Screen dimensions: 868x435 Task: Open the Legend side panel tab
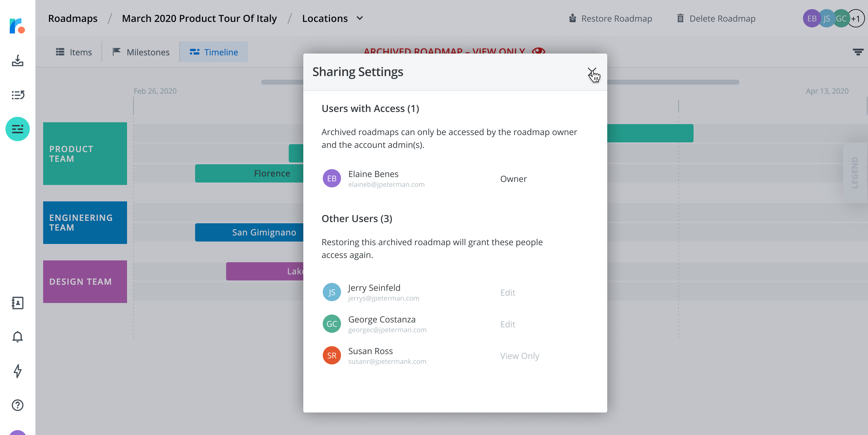tap(855, 173)
